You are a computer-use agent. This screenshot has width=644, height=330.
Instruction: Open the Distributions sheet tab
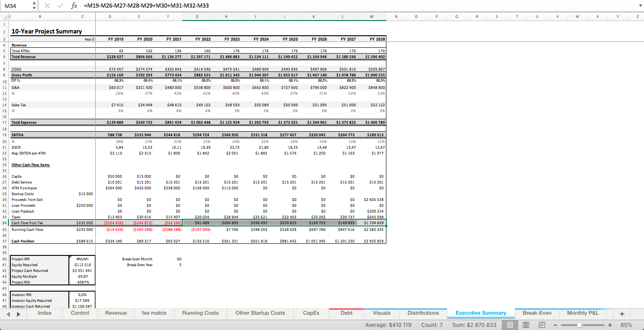tap(423, 313)
